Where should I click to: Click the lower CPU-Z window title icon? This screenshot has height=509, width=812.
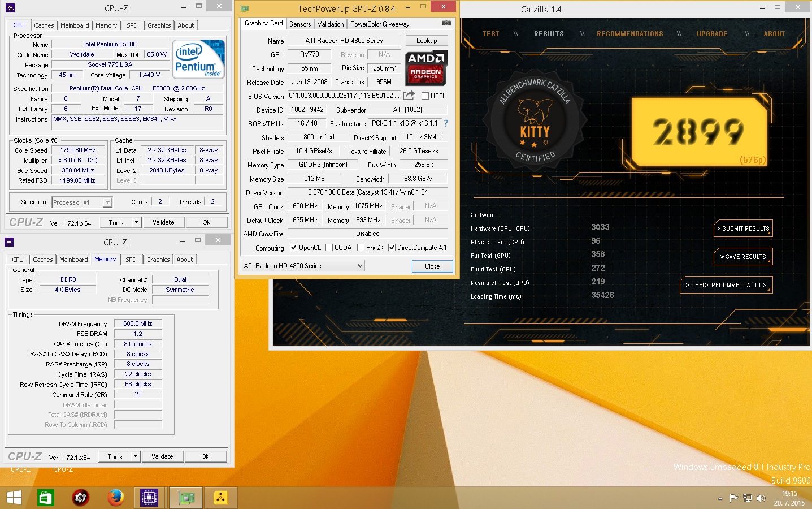point(9,242)
